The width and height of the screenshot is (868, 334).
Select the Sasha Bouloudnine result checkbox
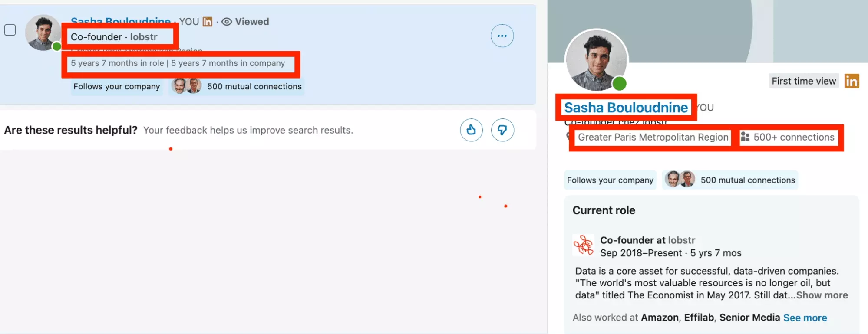tap(10, 30)
